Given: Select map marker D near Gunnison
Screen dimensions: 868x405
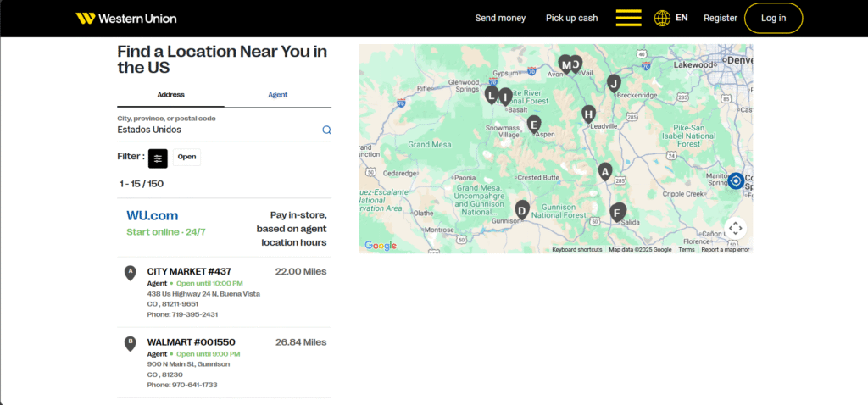Looking at the screenshot, I should [x=522, y=208].
